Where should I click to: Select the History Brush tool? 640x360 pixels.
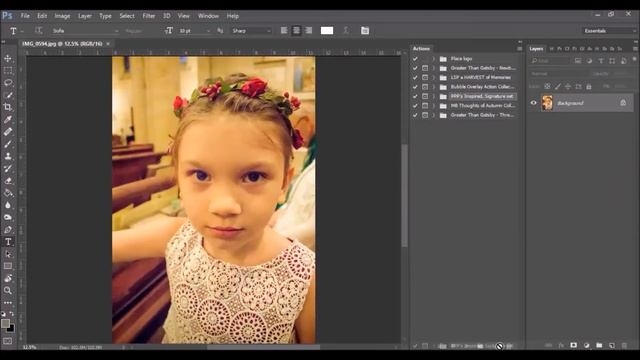[x=8, y=168]
